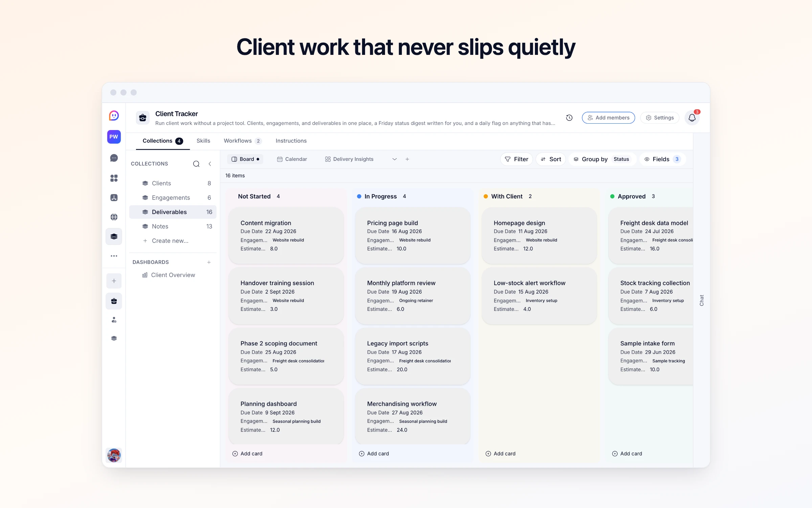Click the app logo in the left rail

(114, 116)
